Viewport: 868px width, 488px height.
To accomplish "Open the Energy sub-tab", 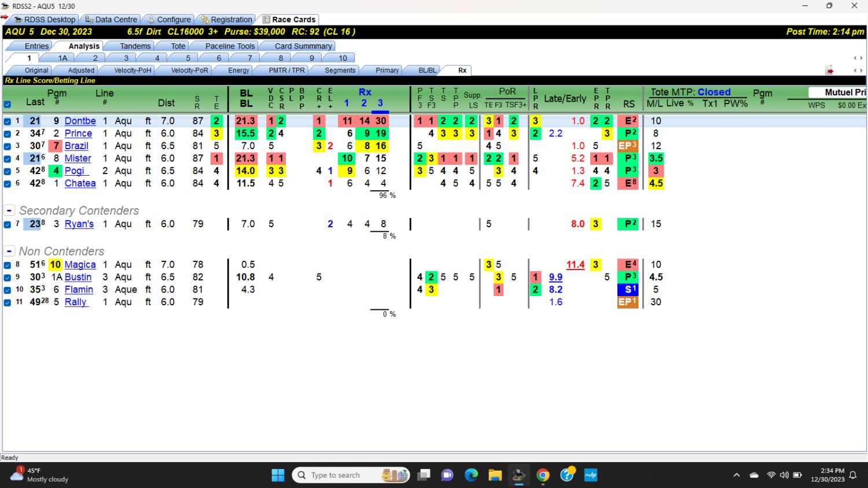I will click(x=238, y=71).
